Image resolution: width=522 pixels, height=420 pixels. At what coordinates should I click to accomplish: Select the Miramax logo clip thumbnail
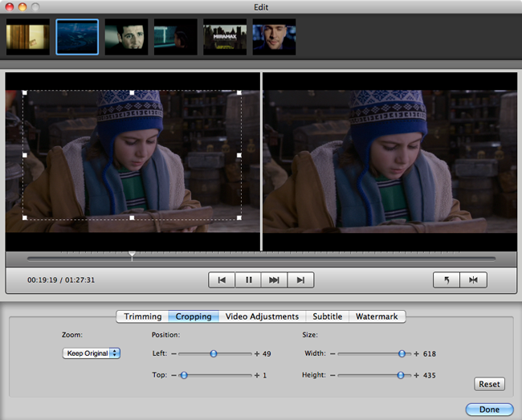[225, 37]
